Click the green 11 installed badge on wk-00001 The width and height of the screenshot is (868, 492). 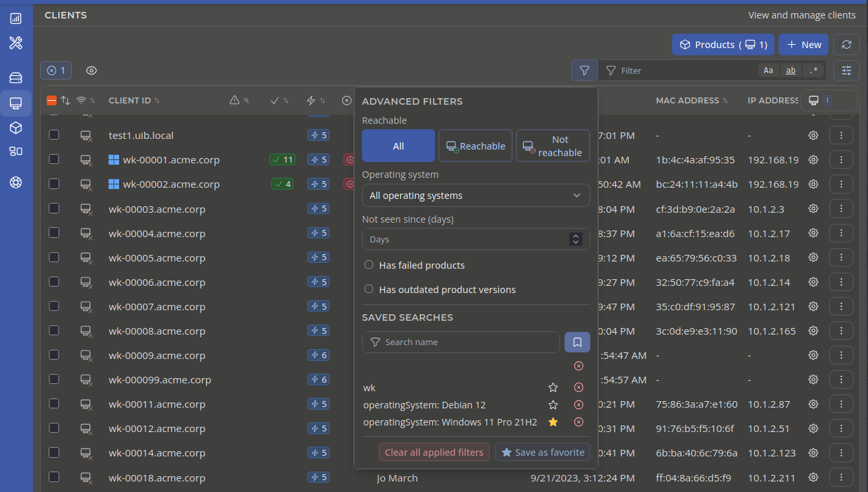(x=282, y=160)
